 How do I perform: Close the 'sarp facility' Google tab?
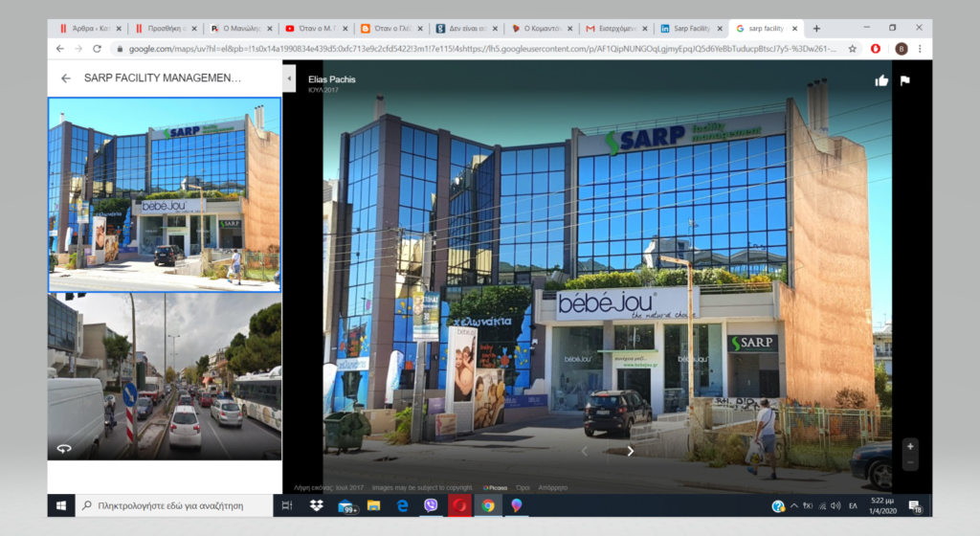[x=794, y=28]
